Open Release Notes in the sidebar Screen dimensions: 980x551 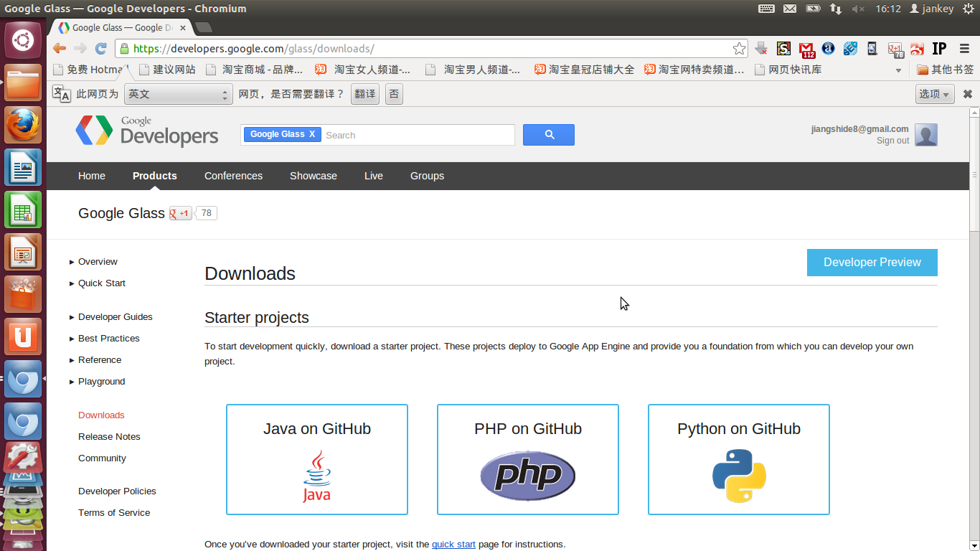tap(109, 437)
